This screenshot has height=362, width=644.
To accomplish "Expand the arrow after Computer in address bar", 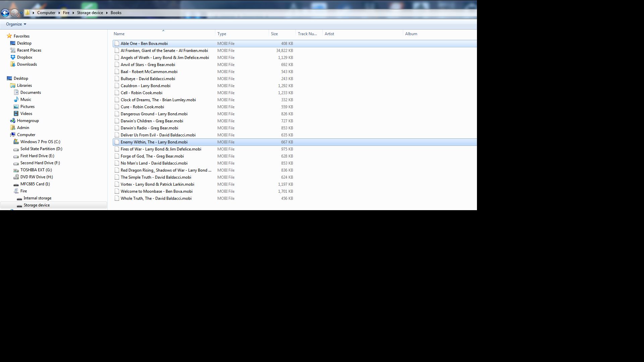I will coord(59,13).
